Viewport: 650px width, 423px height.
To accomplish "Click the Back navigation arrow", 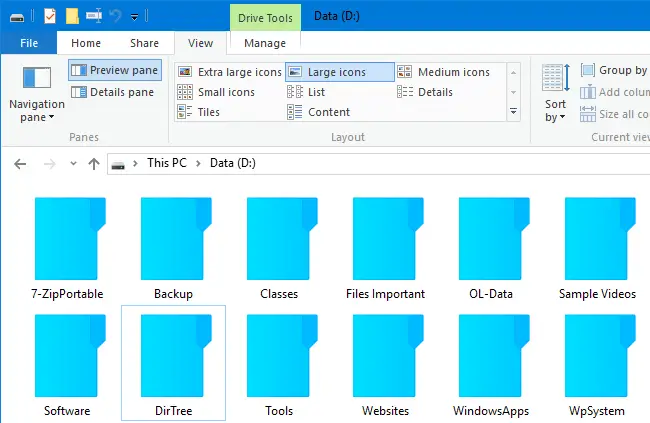I will pyautogui.click(x=20, y=163).
